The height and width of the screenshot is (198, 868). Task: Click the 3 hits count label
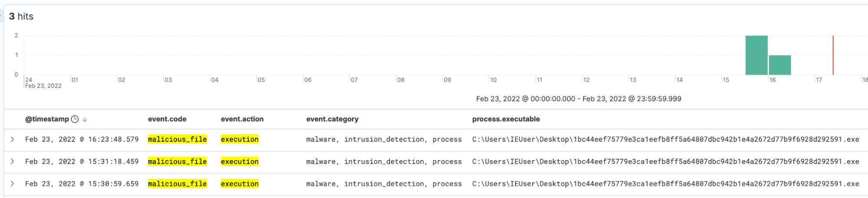pos(21,17)
